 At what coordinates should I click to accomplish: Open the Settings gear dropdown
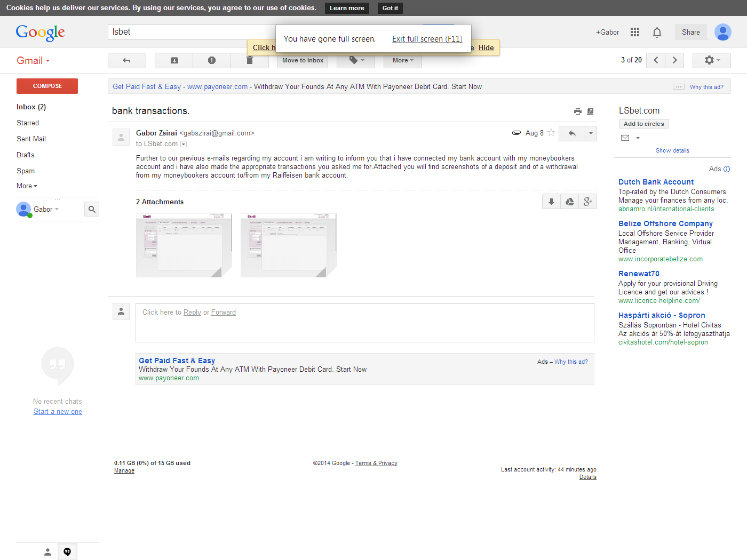[x=712, y=60]
